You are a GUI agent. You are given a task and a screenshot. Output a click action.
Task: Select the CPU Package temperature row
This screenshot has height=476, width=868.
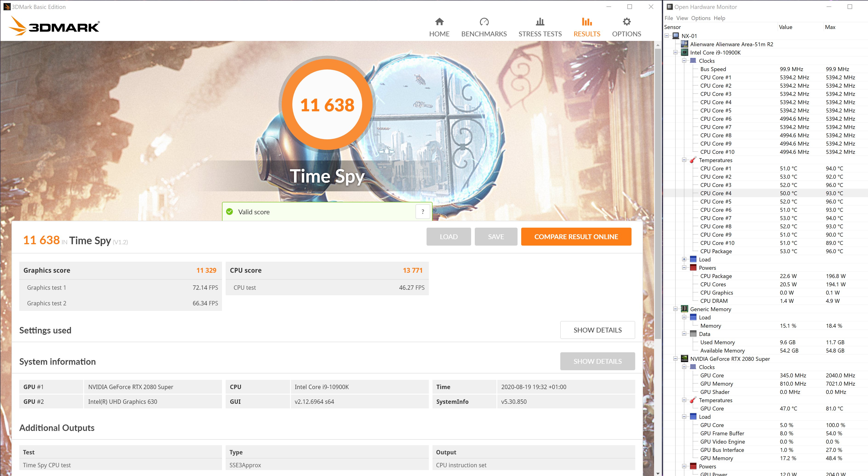[766, 251]
